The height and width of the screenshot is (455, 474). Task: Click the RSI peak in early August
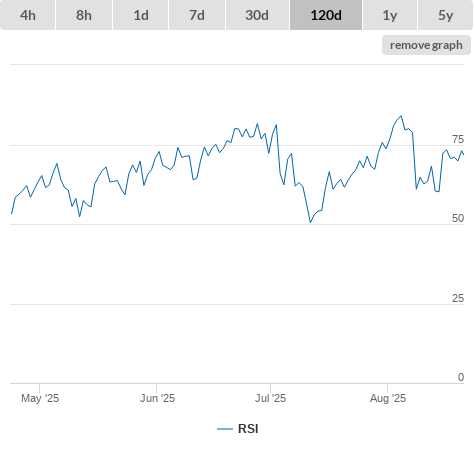click(x=401, y=116)
